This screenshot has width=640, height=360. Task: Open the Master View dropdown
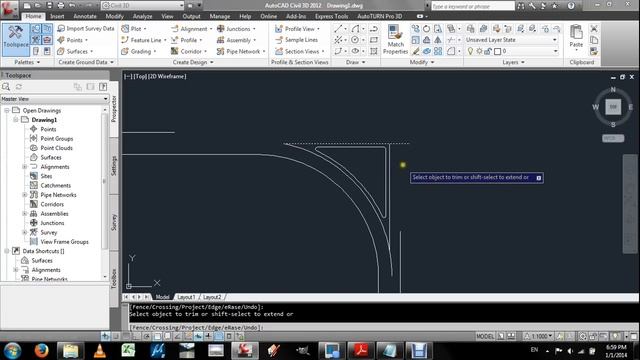tap(55, 99)
